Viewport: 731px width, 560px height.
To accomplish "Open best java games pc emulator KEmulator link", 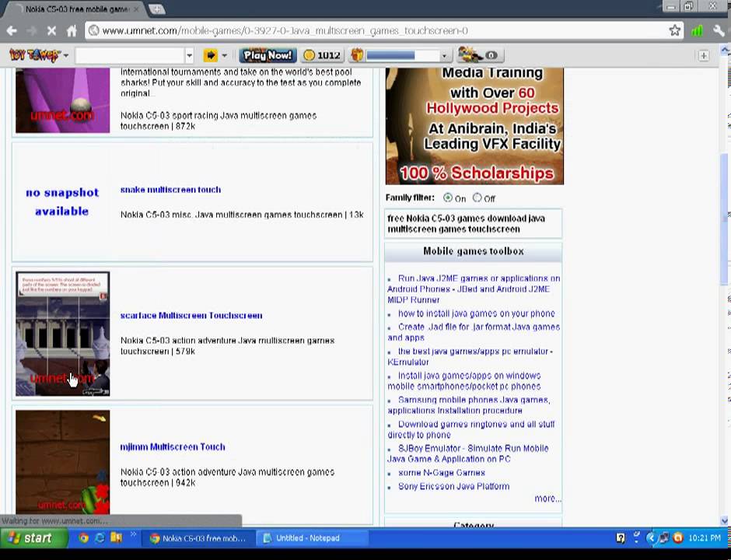I will (x=470, y=357).
